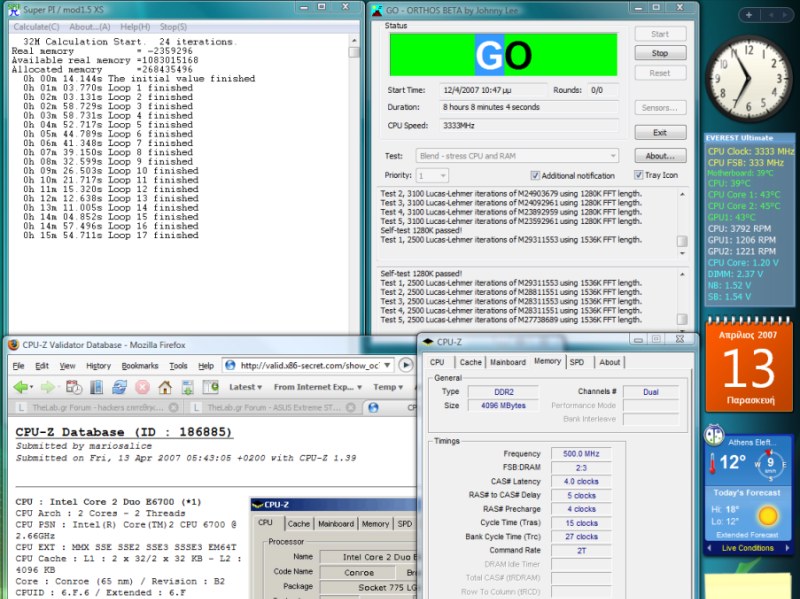Click the orange calendar gadget
The height and width of the screenshot is (599, 800).
(x=748, y=365)
